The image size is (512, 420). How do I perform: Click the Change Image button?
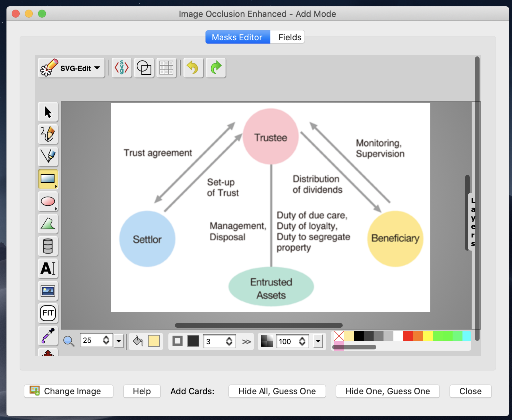coord(69,391)
